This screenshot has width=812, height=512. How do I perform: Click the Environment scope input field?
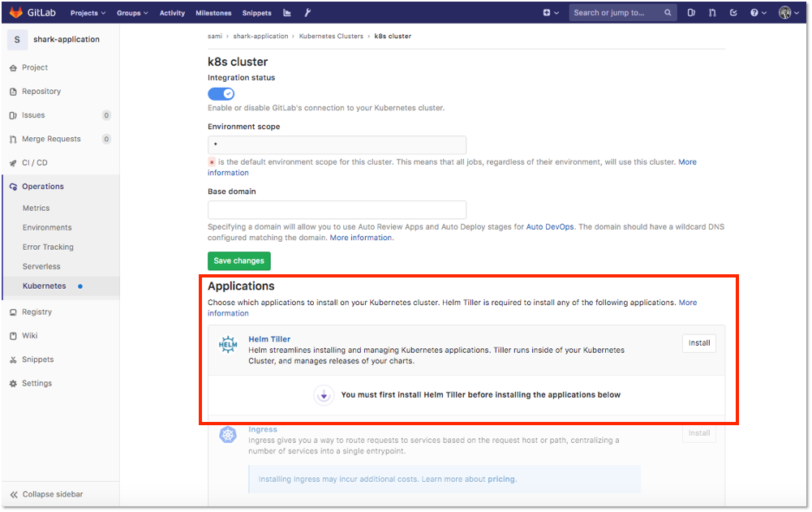click(x=337, y=144)
